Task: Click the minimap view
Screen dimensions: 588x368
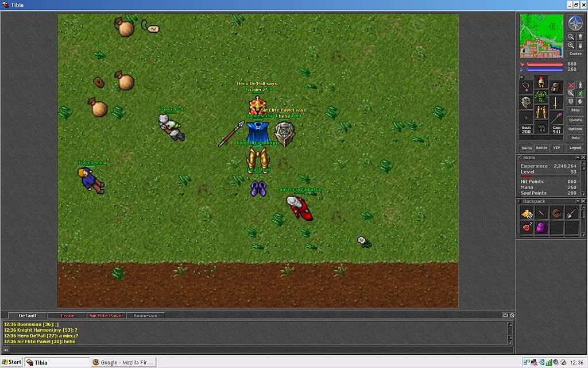Action: pyautogui.click(x=541, y=36)
